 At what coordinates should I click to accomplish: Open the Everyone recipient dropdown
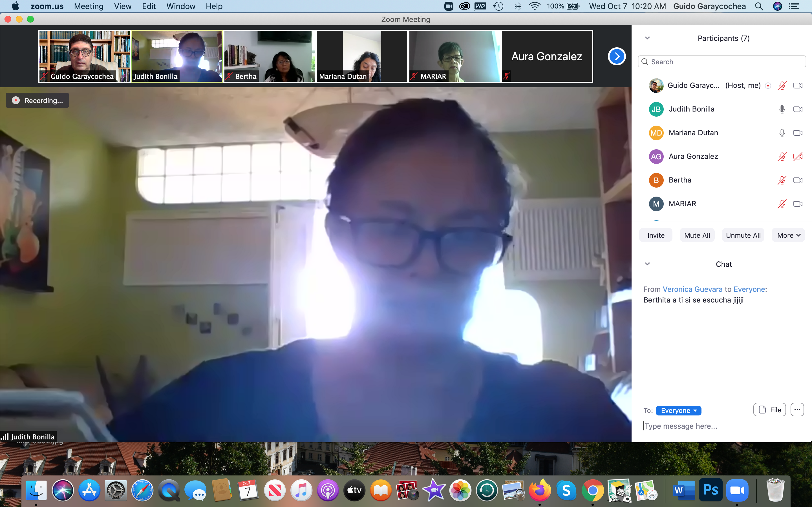678,410
